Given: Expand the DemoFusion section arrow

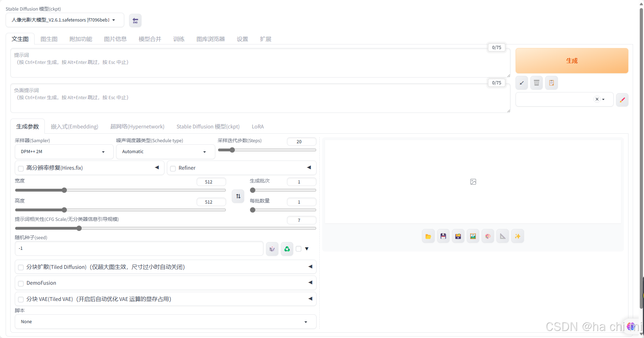Looking at the screenshot, I should 311,283.
